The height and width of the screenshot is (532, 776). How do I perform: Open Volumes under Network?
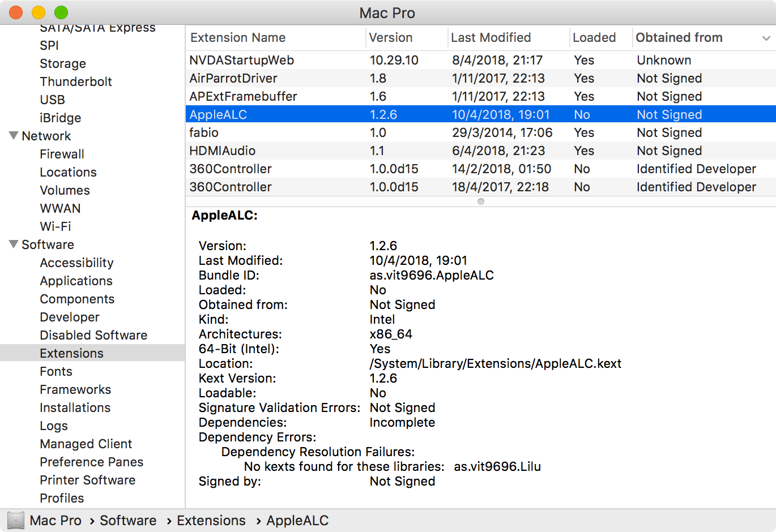pos(65,190)
